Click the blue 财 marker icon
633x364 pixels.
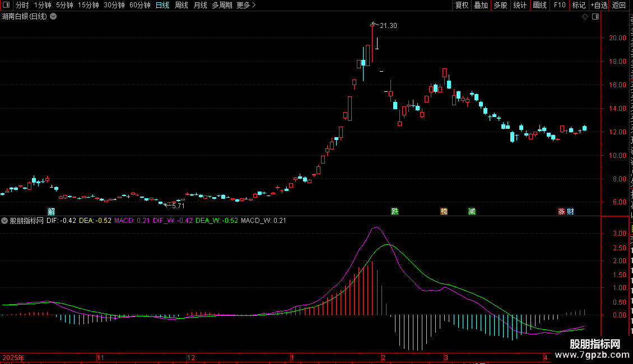click(570, 212)
